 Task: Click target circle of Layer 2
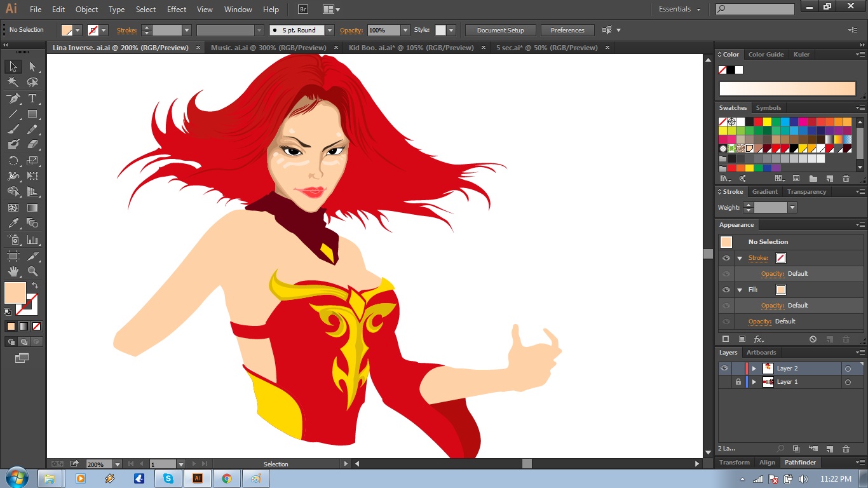pyautogui.click(x=848, y=369)
